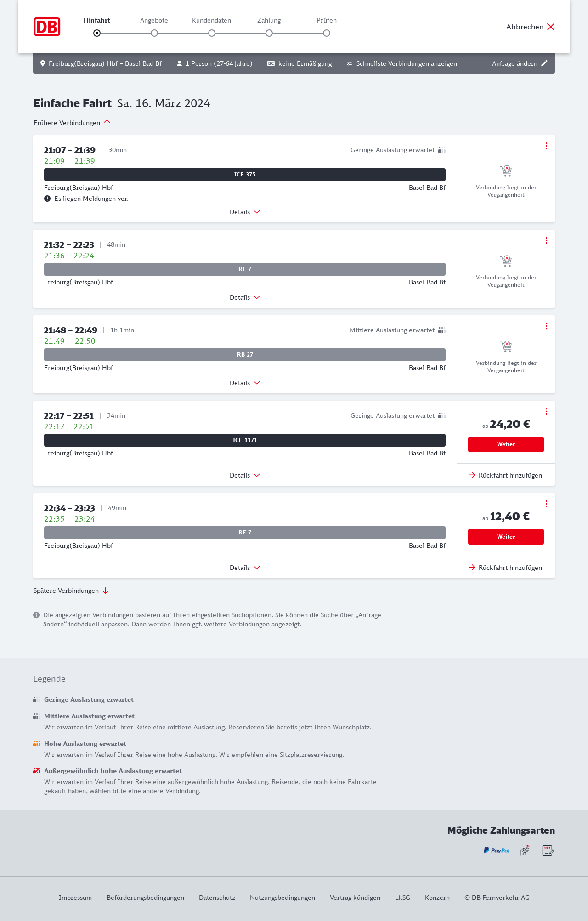
Task: Click the SEPA direct debit icon
Action: pyautogui.click(x=548, y=850)
